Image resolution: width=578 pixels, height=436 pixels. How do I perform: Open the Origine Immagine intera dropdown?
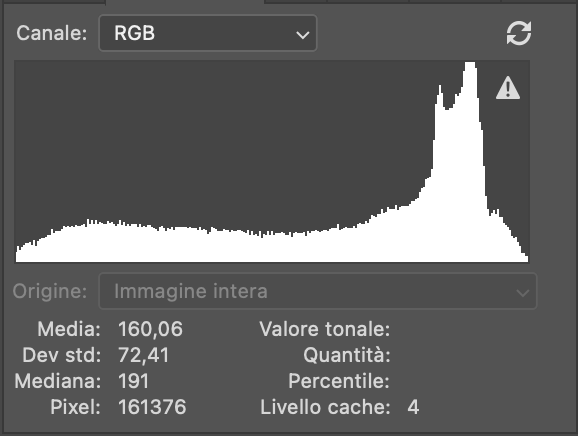318,291
